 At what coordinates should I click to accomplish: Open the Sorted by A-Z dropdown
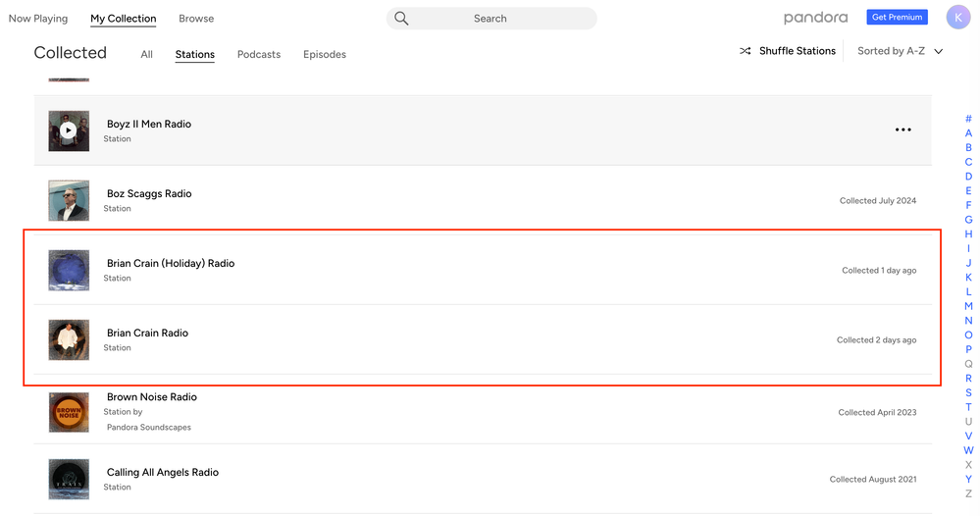900,51
